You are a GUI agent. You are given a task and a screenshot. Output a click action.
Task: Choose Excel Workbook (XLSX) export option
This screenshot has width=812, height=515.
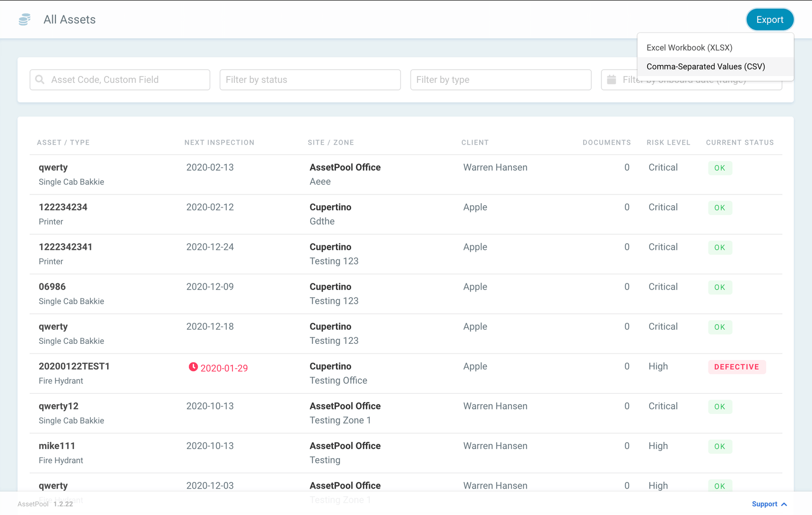pyautogui.click(x=716, y=48)
